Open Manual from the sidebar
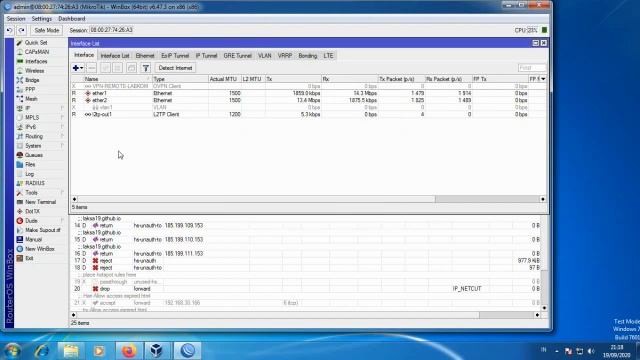 pyautogui.click(x=33, y=240)
